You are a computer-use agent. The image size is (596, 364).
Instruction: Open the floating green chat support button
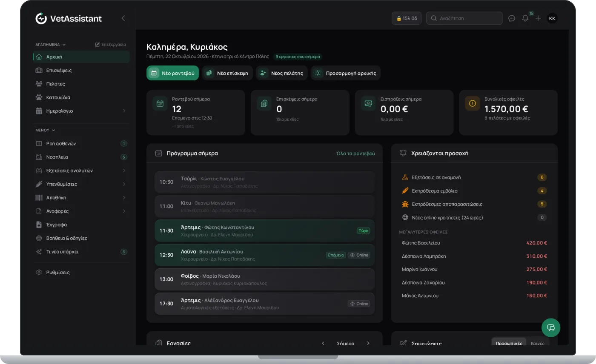[551, 327]
